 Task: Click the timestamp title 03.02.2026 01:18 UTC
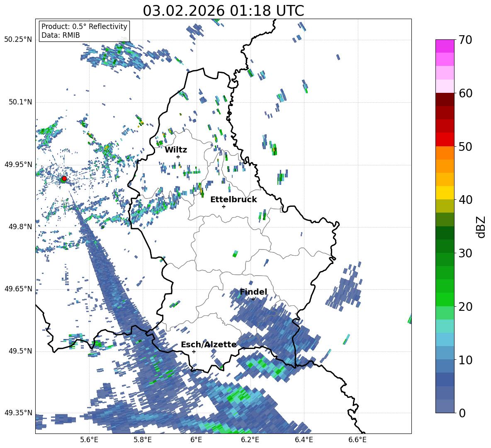[224, 11]
